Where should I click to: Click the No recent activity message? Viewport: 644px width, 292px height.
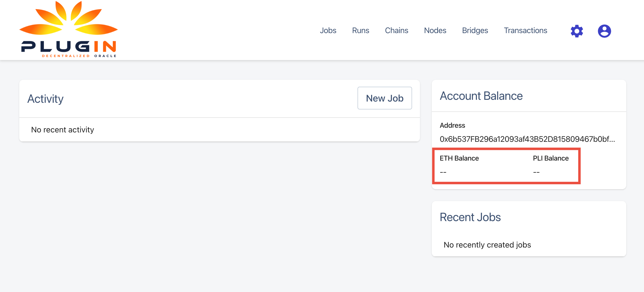point(62,129)
